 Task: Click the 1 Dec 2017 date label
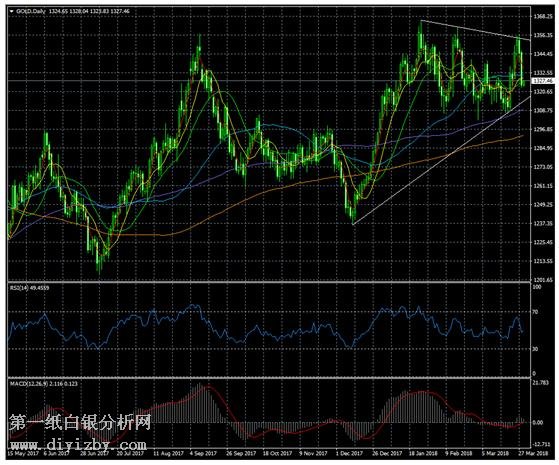349,454
